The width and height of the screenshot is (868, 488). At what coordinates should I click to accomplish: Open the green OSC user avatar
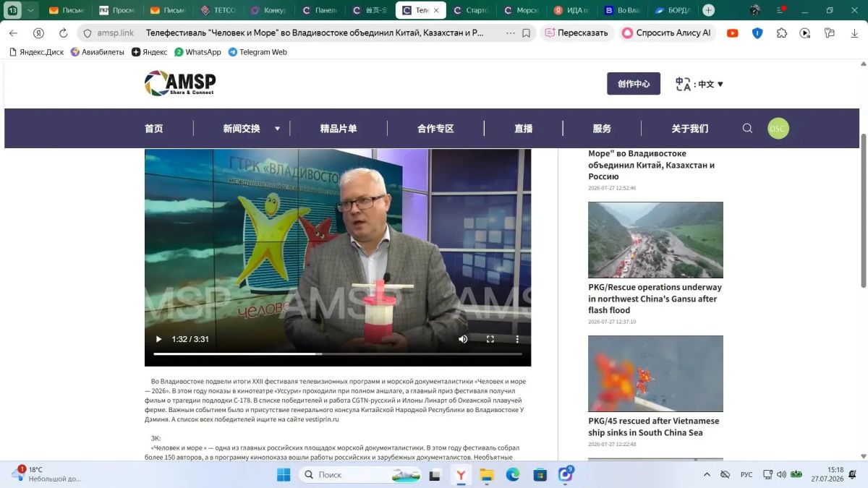coord(778,129)
